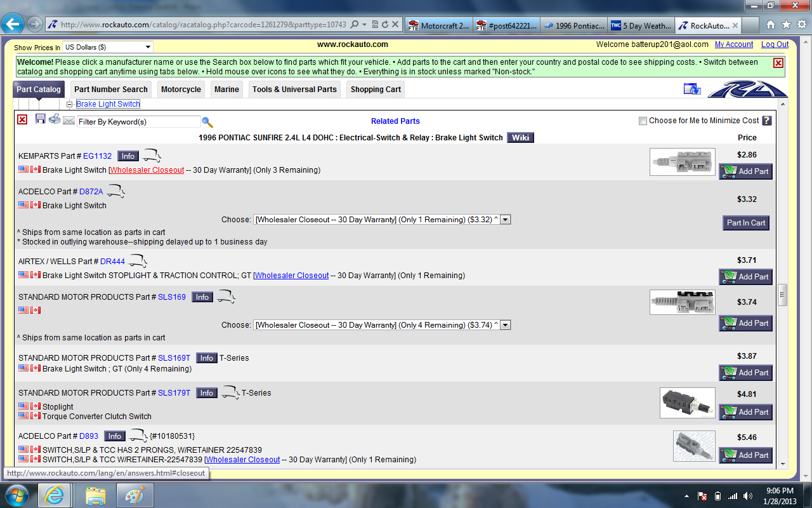812x508 pixels.
Task: Open the Marine tab
Action: coord(226,90)
